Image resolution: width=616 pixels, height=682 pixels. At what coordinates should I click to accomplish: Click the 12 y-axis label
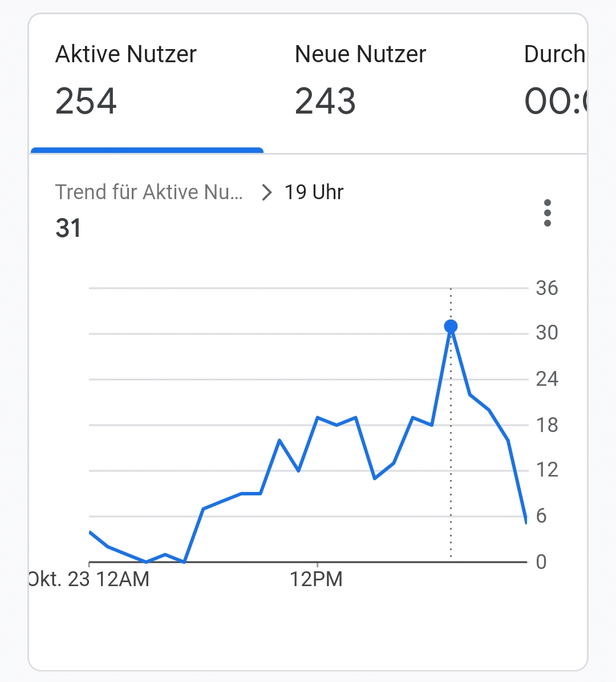pyautogui.click(x=546, y=470)
